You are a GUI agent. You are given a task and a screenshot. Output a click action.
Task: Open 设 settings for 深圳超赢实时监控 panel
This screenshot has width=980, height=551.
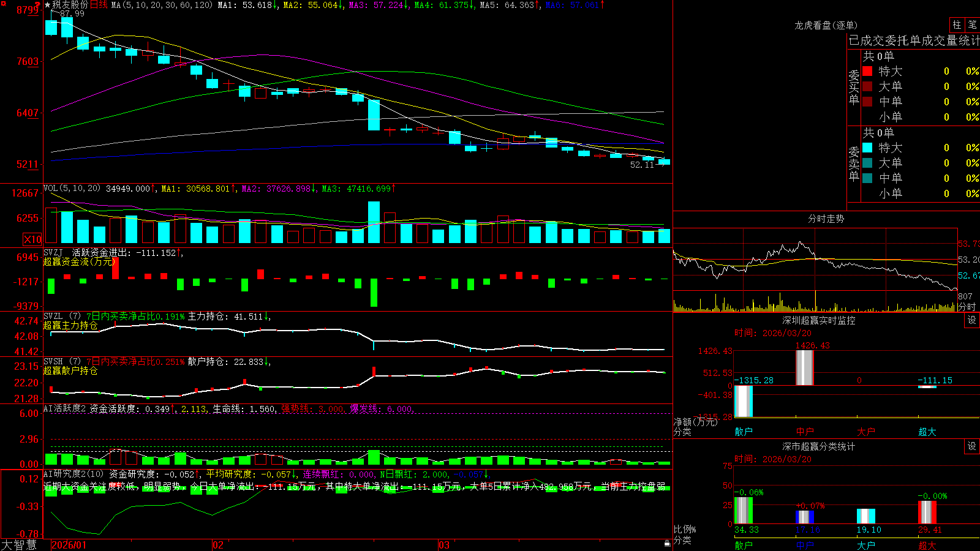pos(972,320)
